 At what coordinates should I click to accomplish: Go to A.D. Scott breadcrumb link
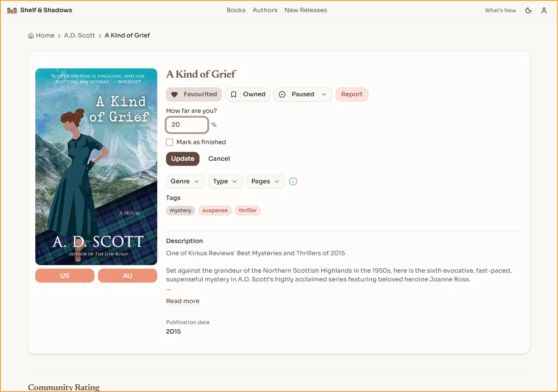click(x=79, y=36)
